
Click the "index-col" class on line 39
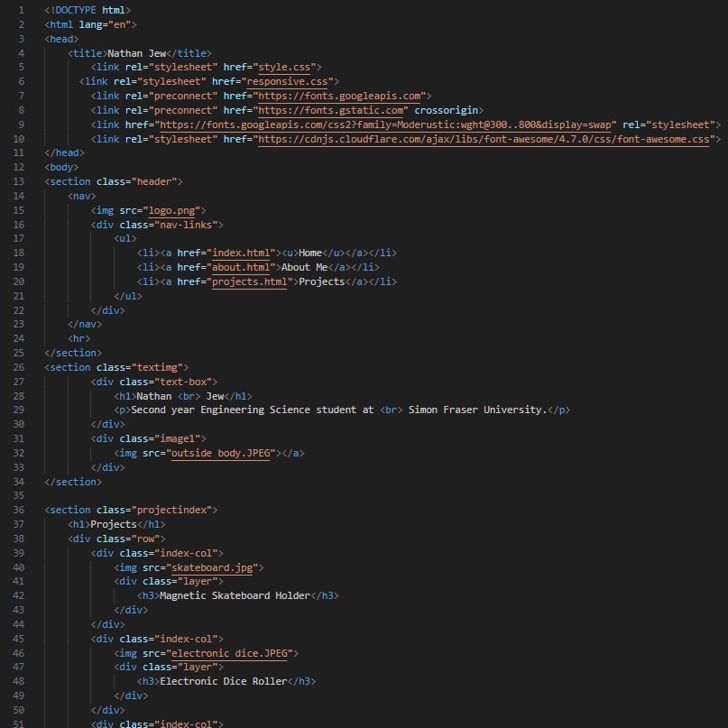coord(186,553)
